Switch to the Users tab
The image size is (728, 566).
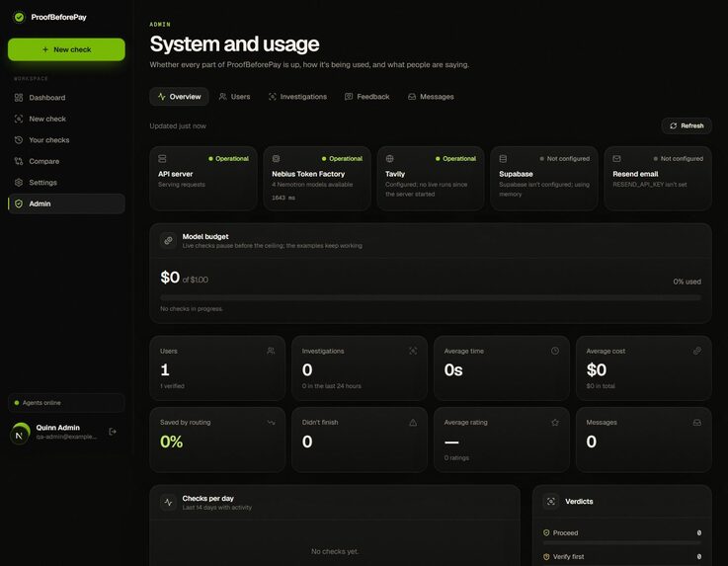pyautogui.click(x=234, y=97)
